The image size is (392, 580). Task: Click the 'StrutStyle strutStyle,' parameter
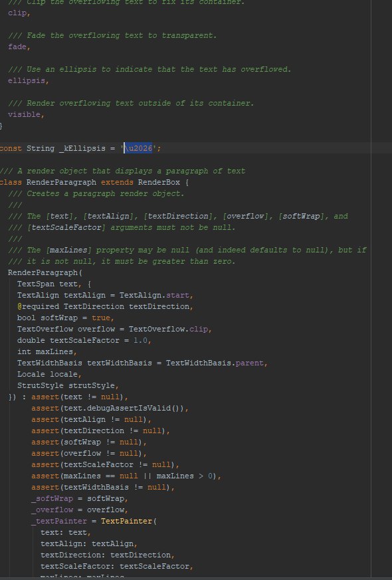point(68,385)
